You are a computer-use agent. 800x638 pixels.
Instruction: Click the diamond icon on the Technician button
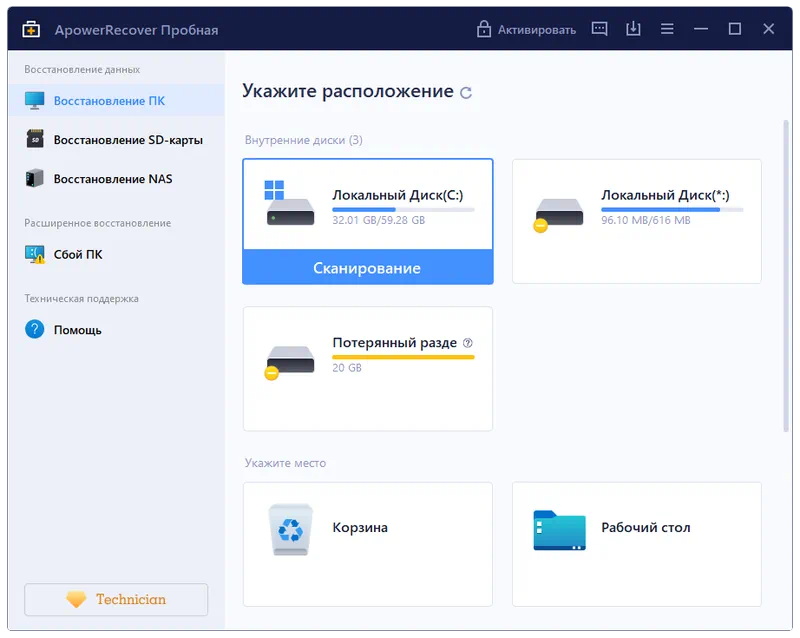tap(76, 599)
